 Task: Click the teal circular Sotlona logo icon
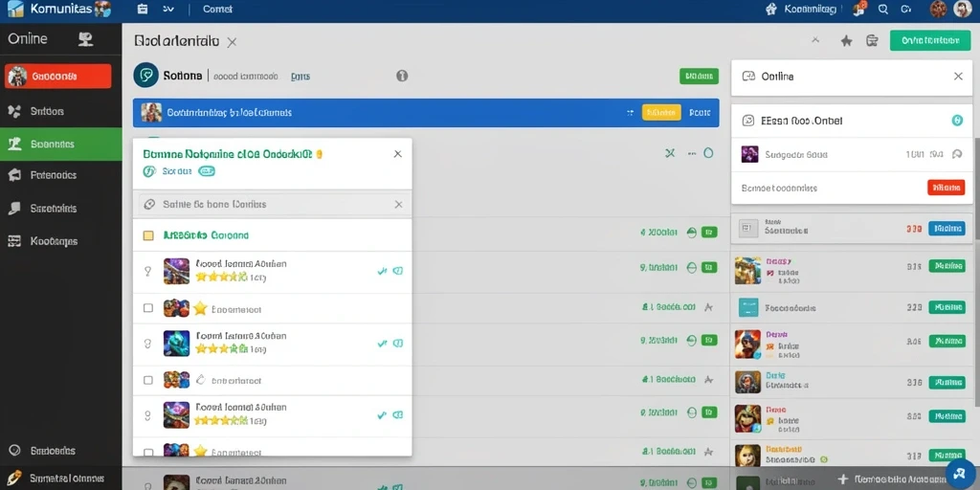145,75
